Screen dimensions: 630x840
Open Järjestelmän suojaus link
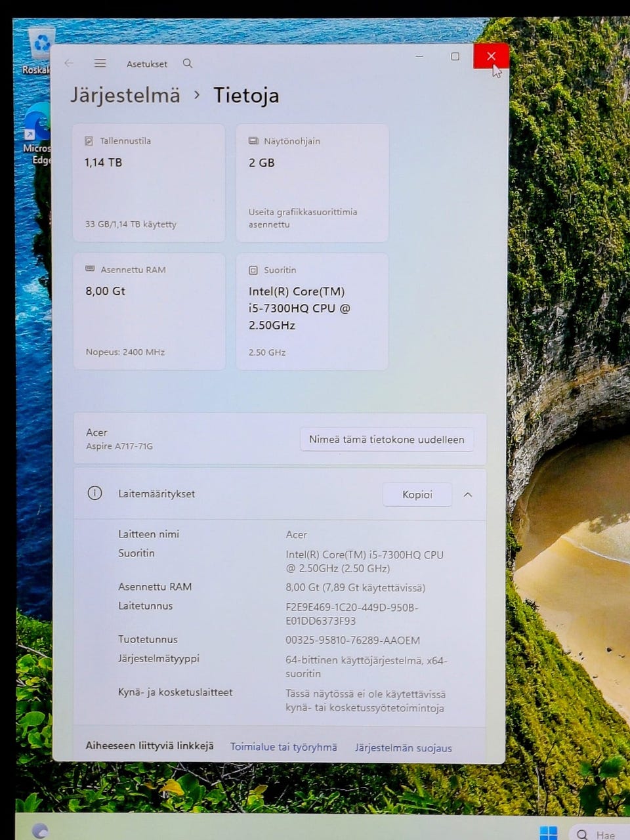[x=404, y=747]
